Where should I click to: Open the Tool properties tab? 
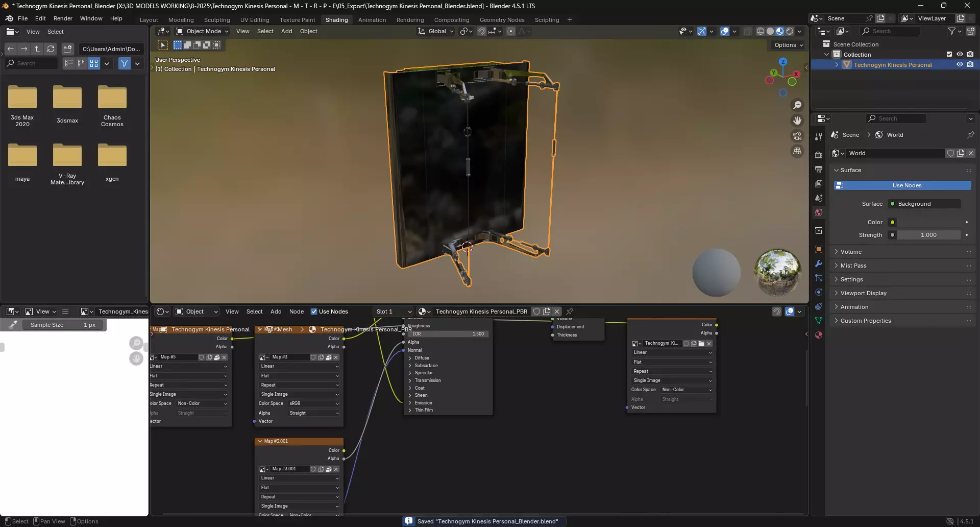[x=819, y=137]
